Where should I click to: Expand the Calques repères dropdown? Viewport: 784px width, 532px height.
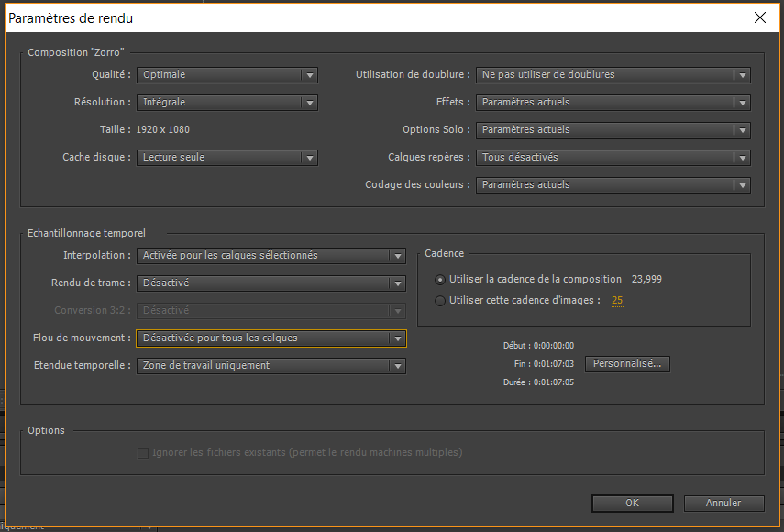point(613,158)
